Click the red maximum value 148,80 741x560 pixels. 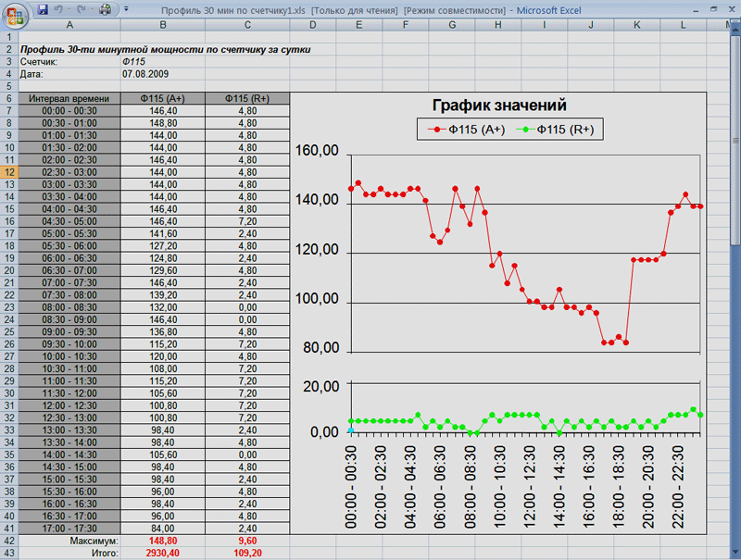[x=163, y=541]
